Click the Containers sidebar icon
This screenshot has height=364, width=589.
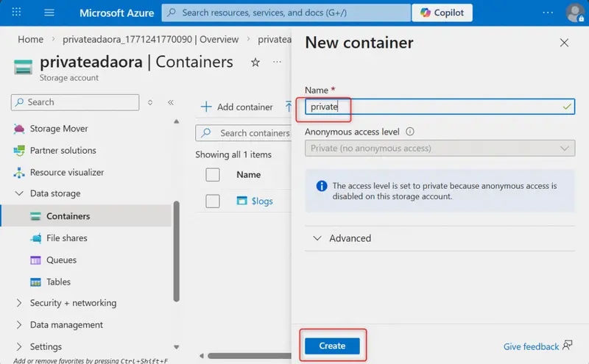click(x=35, y=216)
